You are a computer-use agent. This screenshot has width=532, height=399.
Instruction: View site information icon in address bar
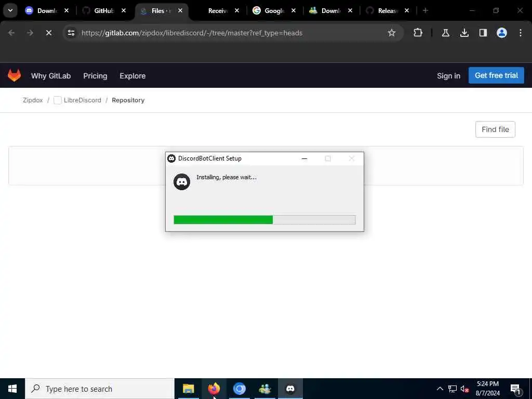(x=71, y=33)
